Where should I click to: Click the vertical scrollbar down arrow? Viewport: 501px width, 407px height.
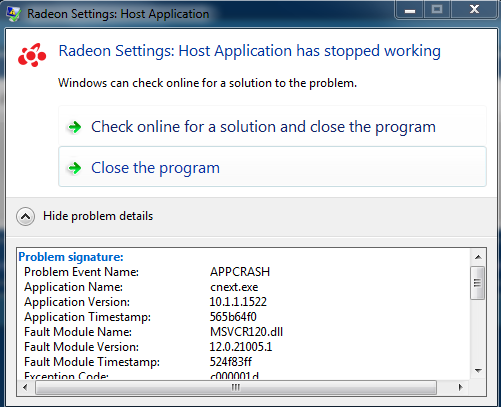[478, 371]
